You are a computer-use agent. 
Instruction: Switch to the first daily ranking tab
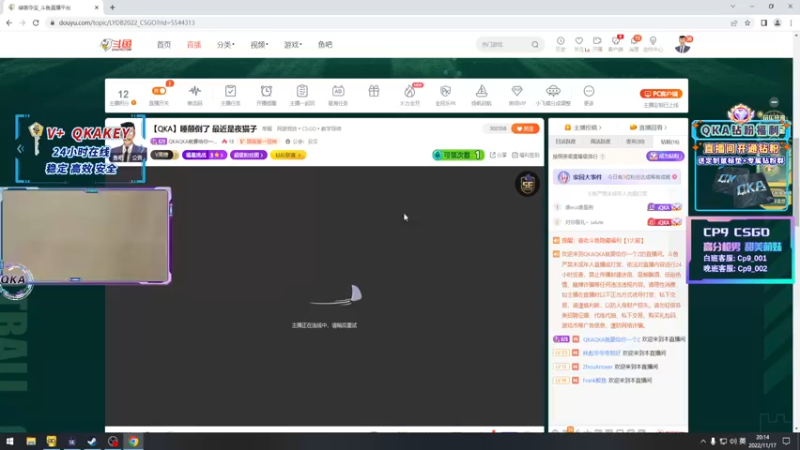[x=565, y=142]
